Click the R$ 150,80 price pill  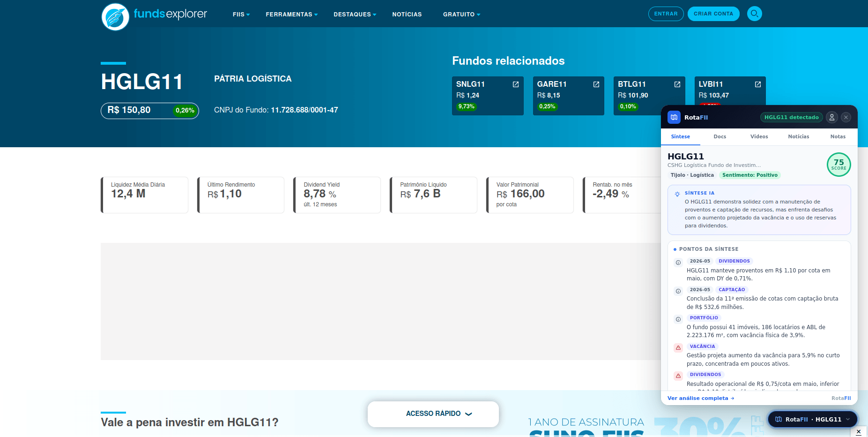[150, 111]
